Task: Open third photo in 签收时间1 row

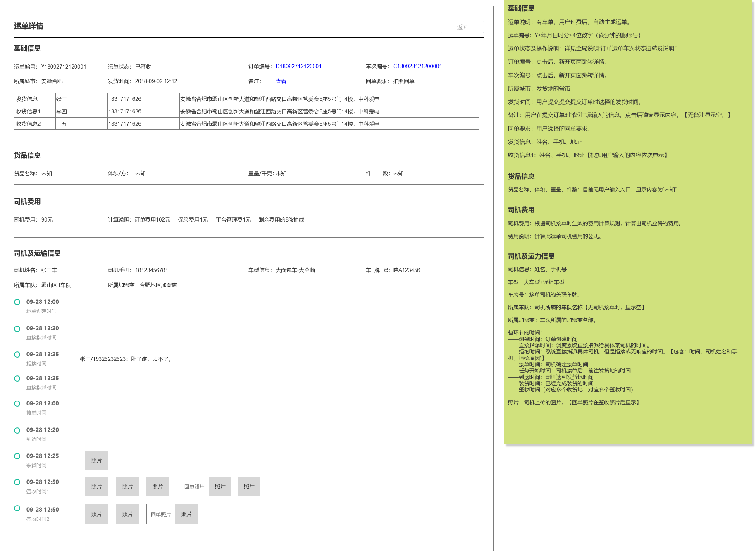Action: 157,487
